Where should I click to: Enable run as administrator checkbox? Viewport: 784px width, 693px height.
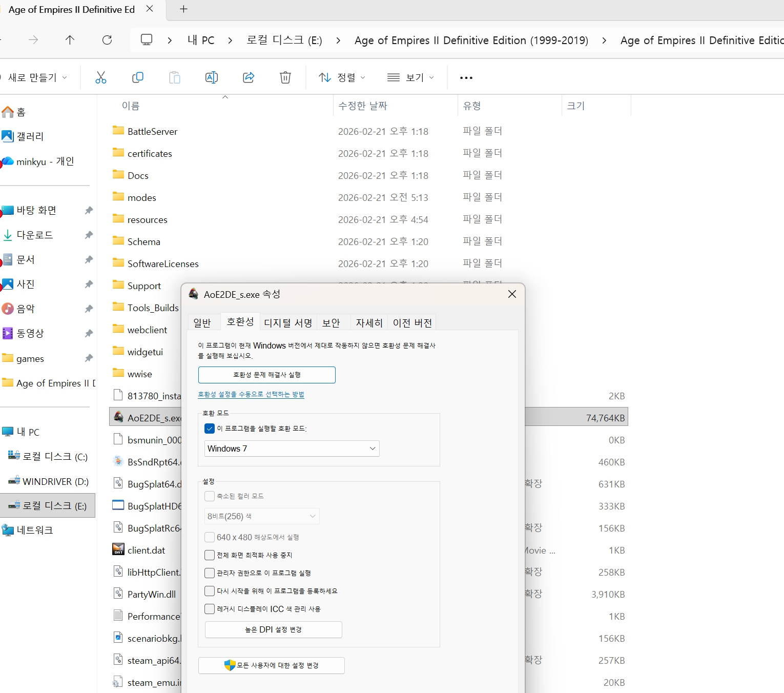pos(210,573)
